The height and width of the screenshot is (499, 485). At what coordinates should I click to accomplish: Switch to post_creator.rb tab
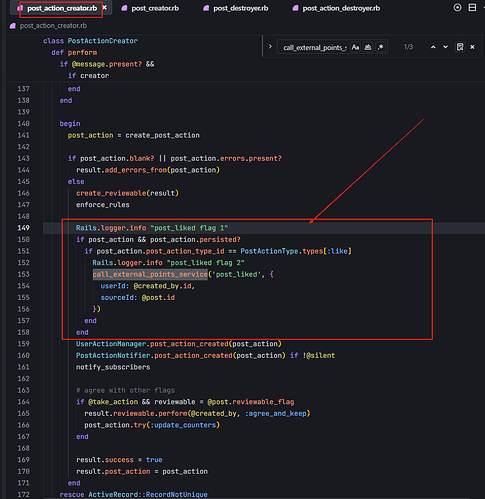pyautogui.click(x=150, y=8)
